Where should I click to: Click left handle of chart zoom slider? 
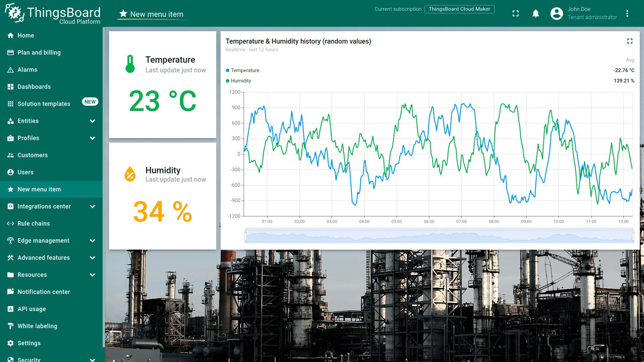(245, 237)
